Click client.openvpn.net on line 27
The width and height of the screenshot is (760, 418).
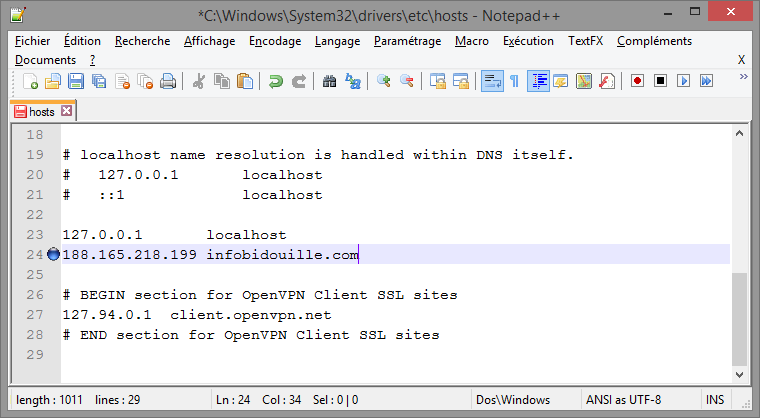pos(251,315)
